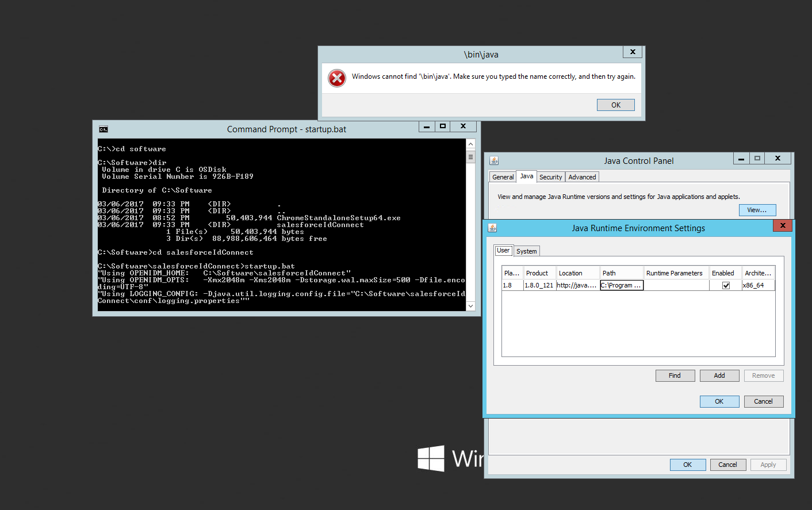Click the Add button for Java runtimes
This screenshot has height=510, width=812.
coord(719,375)
